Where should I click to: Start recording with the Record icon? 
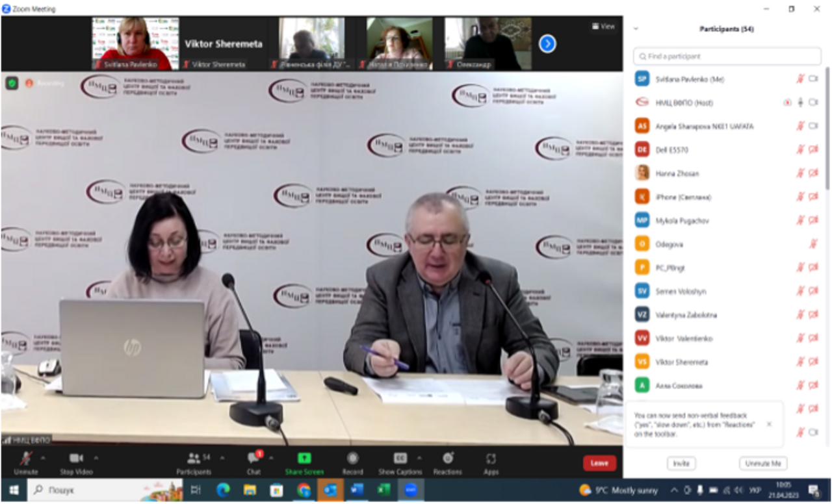[x=352, y=459]
